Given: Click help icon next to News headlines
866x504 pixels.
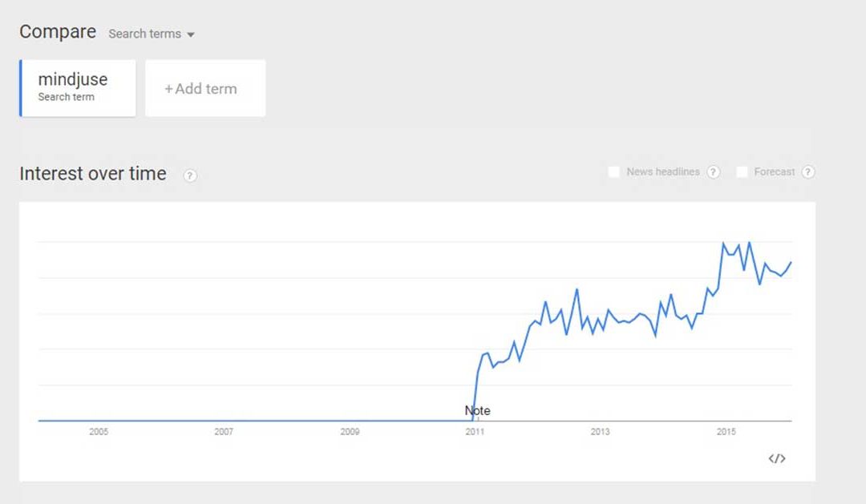Looking at the screenshot, I should (713, 172).
